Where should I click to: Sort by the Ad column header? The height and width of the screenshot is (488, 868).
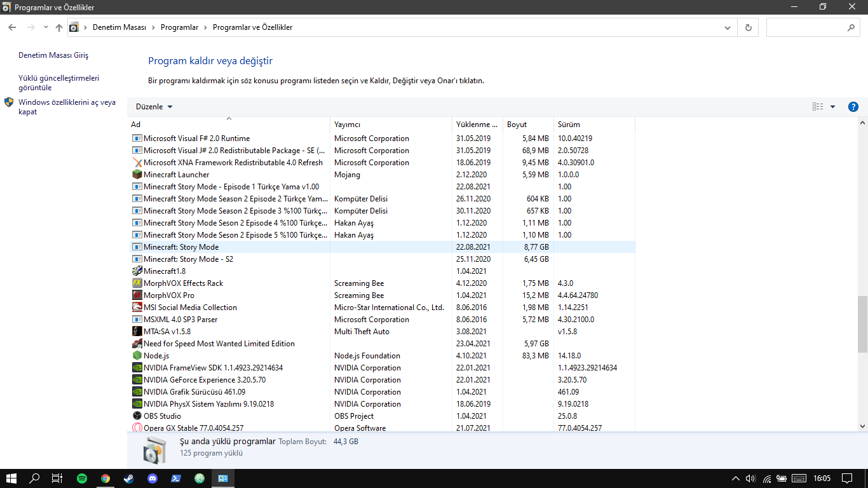pos(229,125)
